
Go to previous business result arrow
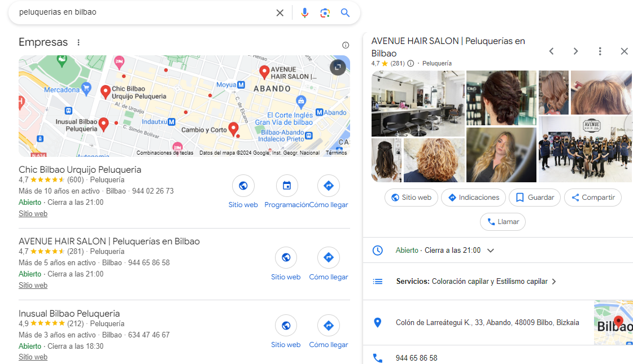pyautogui.click(x=551, y=51)
